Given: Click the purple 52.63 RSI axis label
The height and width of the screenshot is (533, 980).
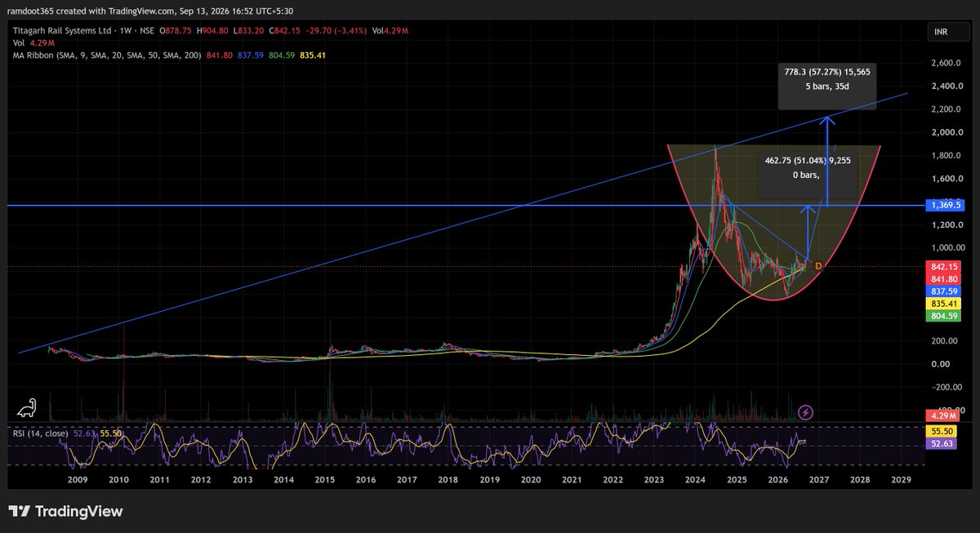Looking at the screenshot, I should pyautogui.click(x=942, y=443).
